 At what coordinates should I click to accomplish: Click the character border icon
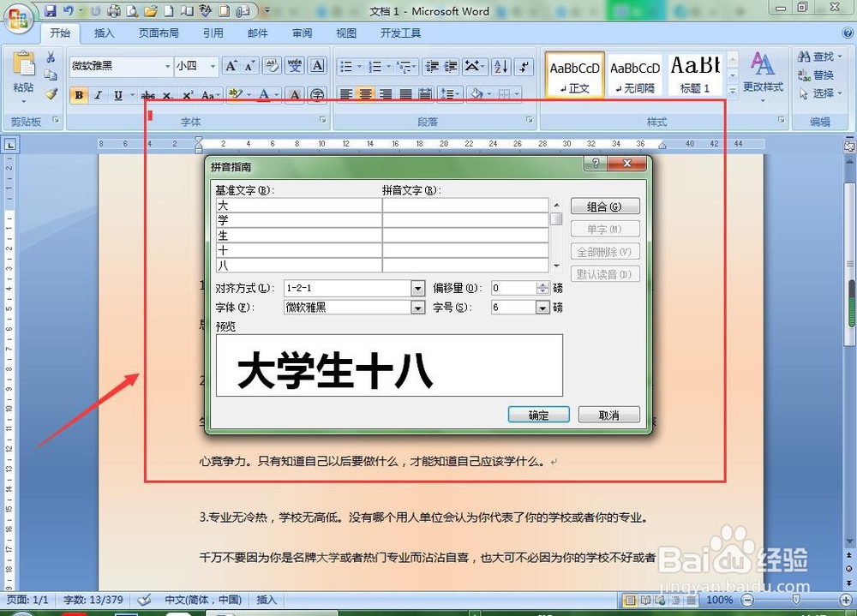tap(318, 66)
